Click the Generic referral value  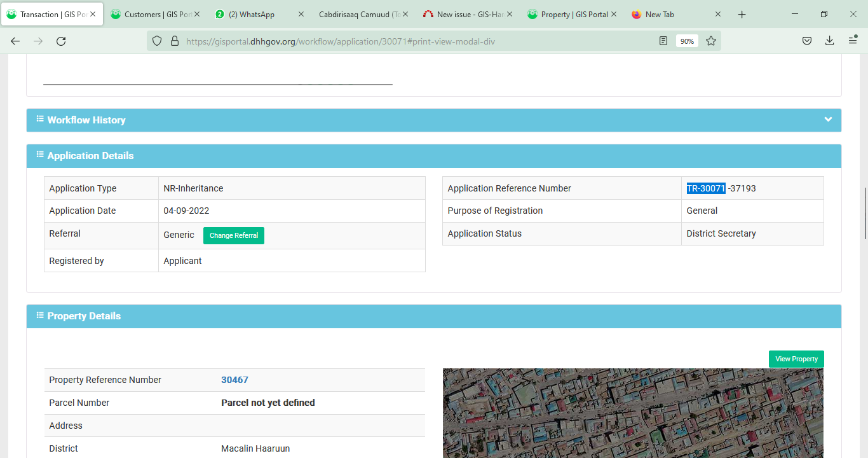coord(179,235)
